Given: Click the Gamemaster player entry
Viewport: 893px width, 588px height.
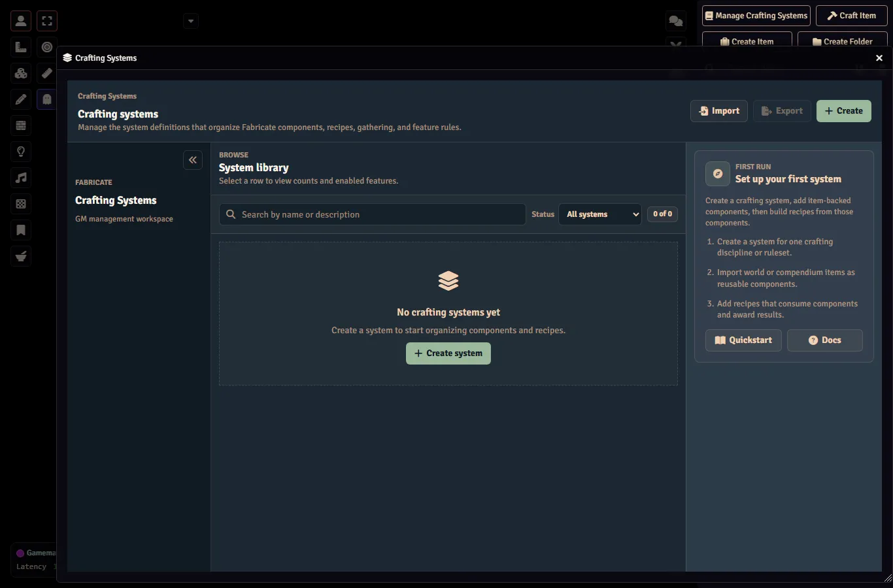Looking at the screenshot, I should point(36,553).
